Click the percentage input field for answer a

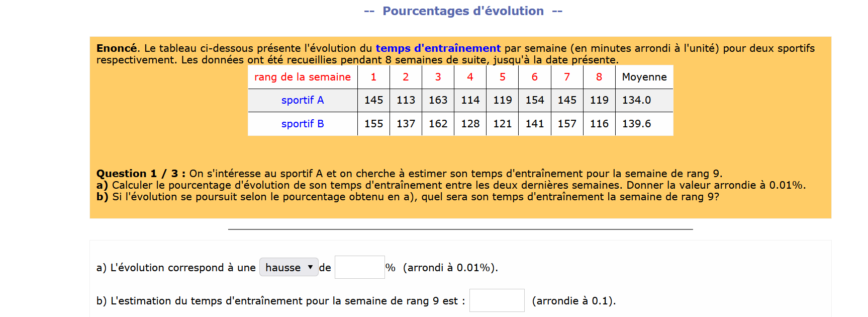pyautogui.click(x=359, y=268)
